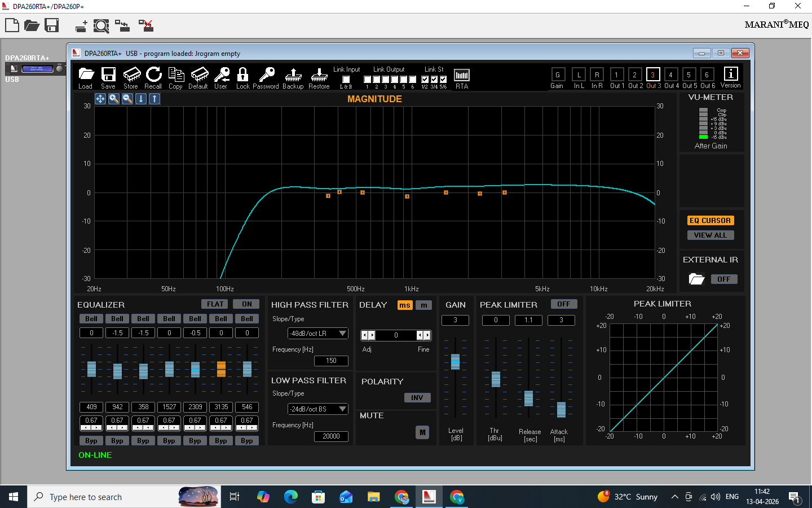Viewport: 812px width, 508px height.
Task: Toggle the External IR OFF switch
Action: click(x=724, y=279)
